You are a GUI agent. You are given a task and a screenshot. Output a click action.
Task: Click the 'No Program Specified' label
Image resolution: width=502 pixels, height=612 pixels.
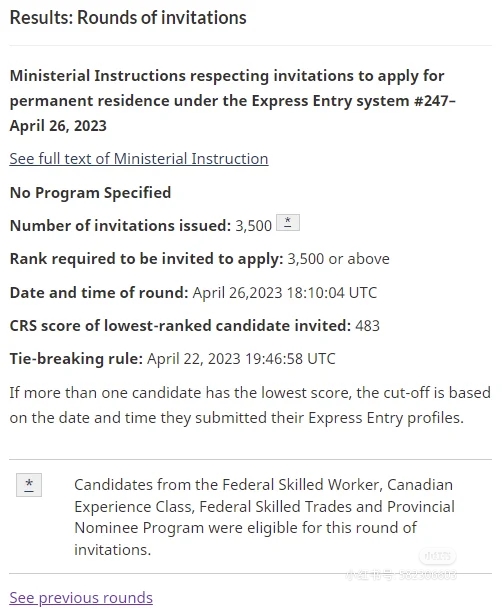pos(90,193)
